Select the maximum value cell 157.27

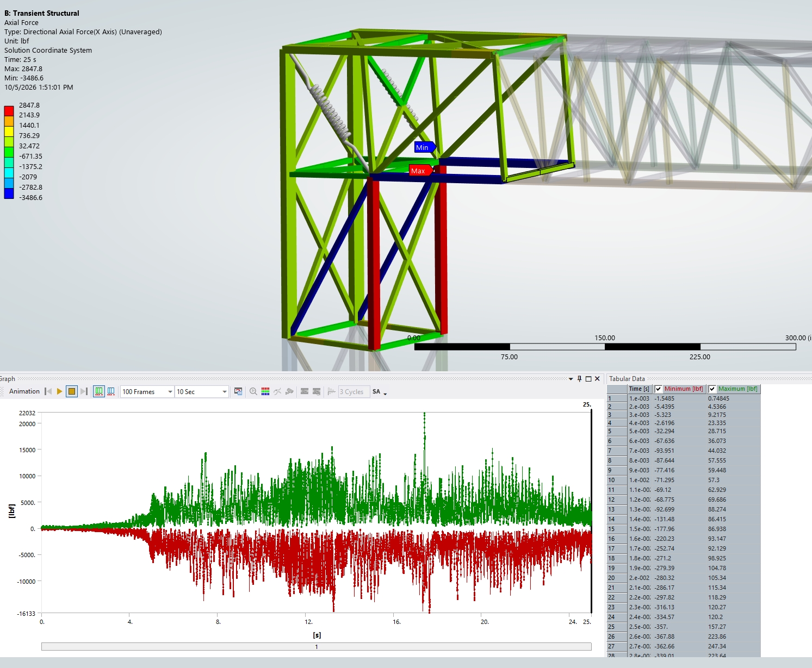pos(733,627)
